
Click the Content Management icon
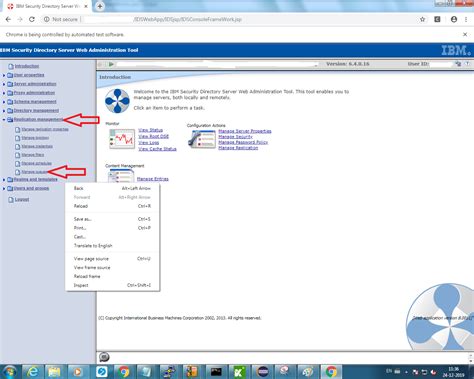coord(121,175)
